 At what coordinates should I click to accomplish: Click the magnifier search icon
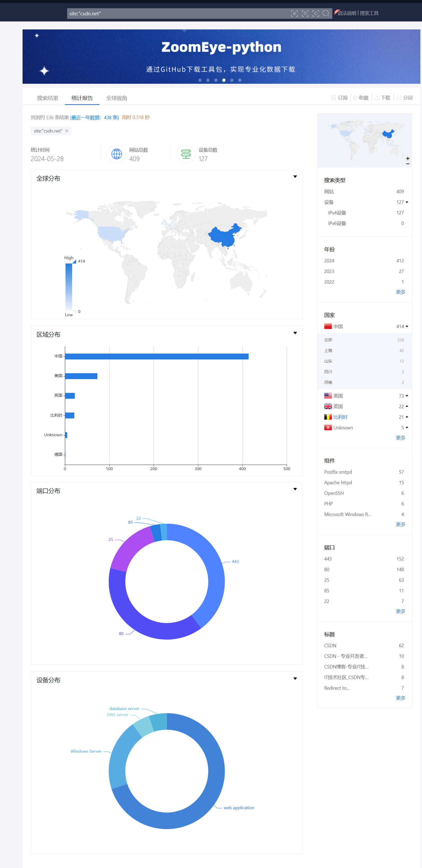click(326, 14)
